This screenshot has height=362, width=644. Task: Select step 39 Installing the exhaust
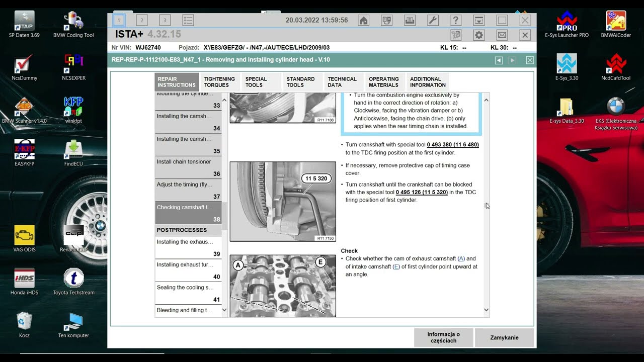click(188, 247)
